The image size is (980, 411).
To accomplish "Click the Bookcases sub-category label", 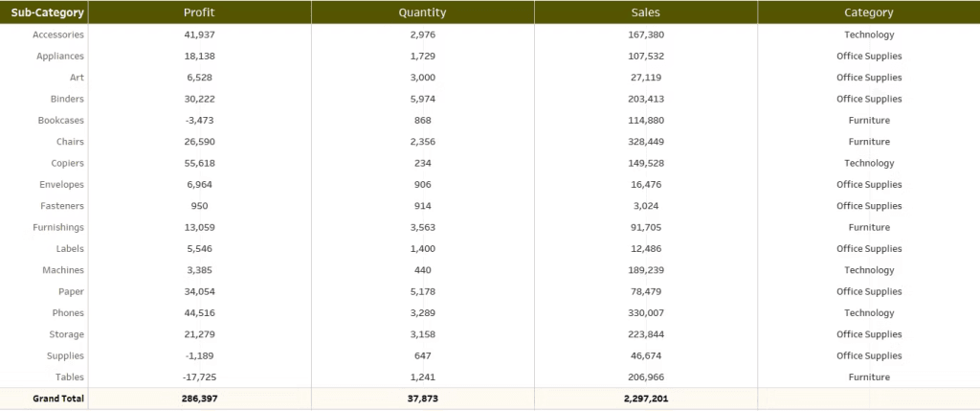I will point(61,121).
